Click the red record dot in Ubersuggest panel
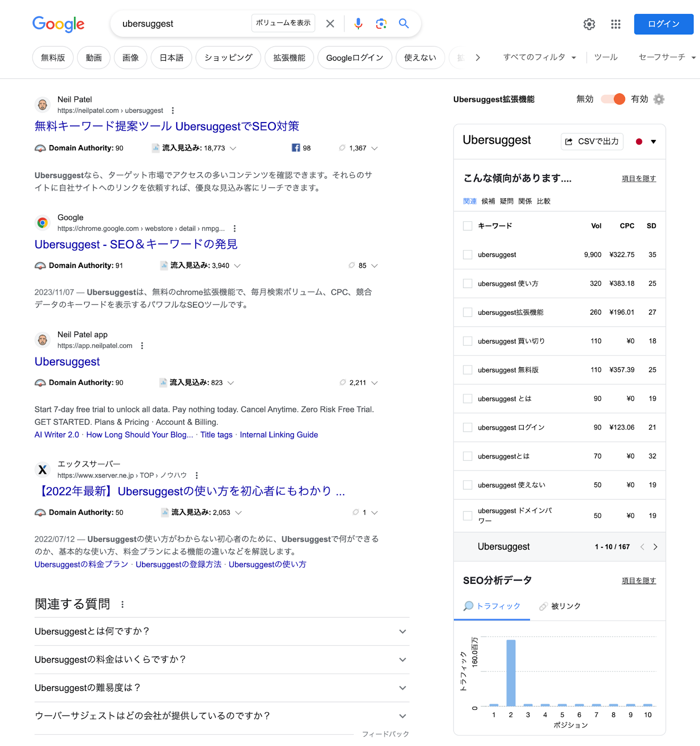Viewport: 700px width, 746px height. tap(639, 142)
